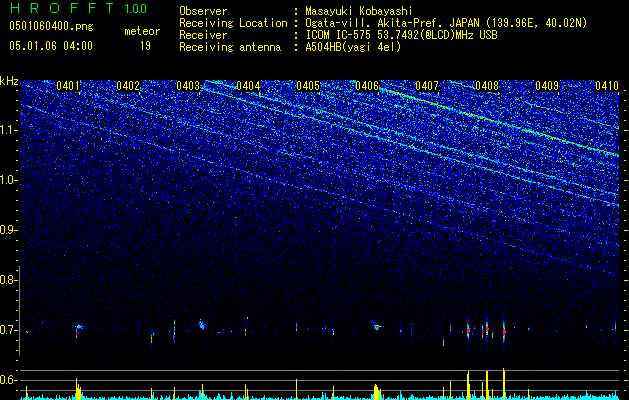Click the 0407 time marker
This screenshot has height=400, width=629.
427,86
